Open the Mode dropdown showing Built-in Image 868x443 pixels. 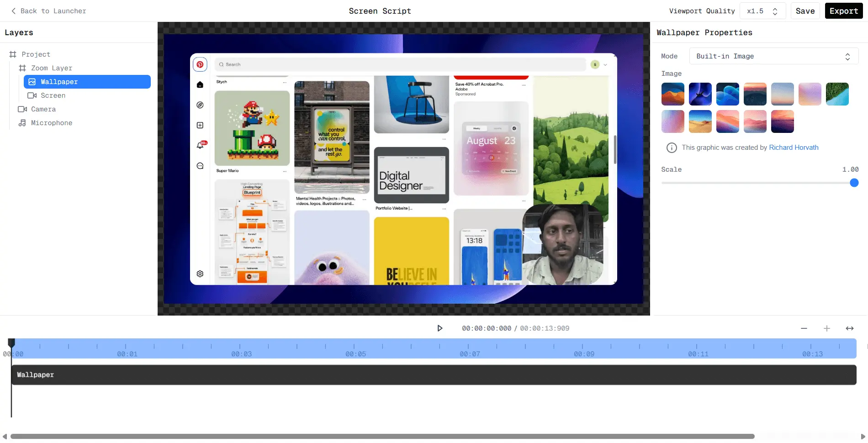pyautogui.click(x=773, y=56)
